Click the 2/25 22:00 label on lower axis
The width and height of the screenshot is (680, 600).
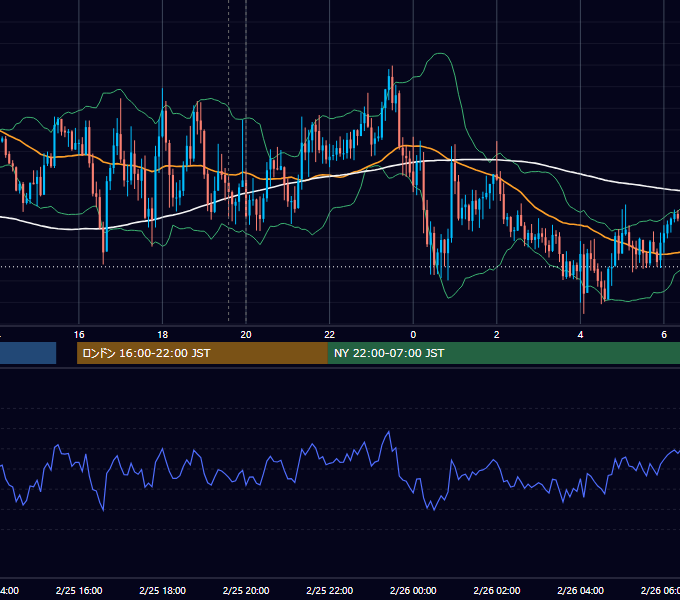coord(330,590)
